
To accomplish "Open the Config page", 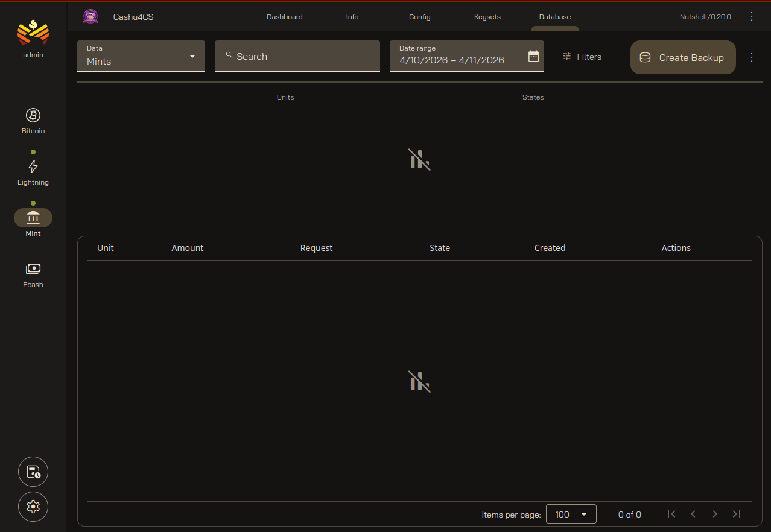I will (x=419, y=17).
